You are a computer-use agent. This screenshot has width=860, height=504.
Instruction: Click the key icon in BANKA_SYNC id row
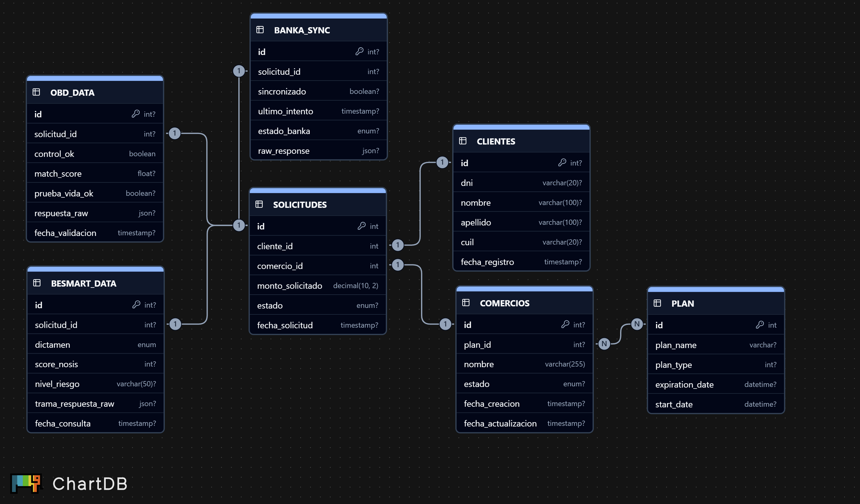tap(359, 52)
